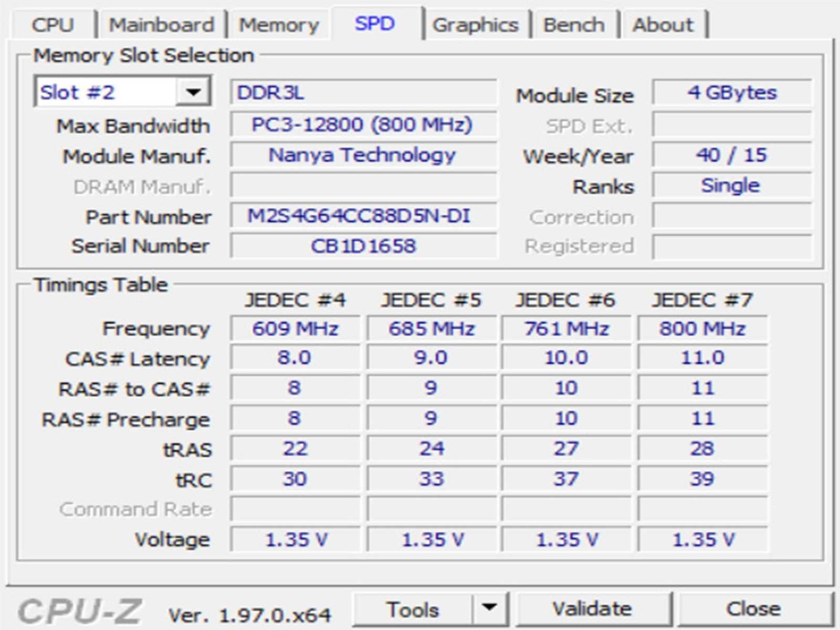This screenshot has height=630, width=840.
Task: Click the serial number CB1D1658
Action: (363, 246)
